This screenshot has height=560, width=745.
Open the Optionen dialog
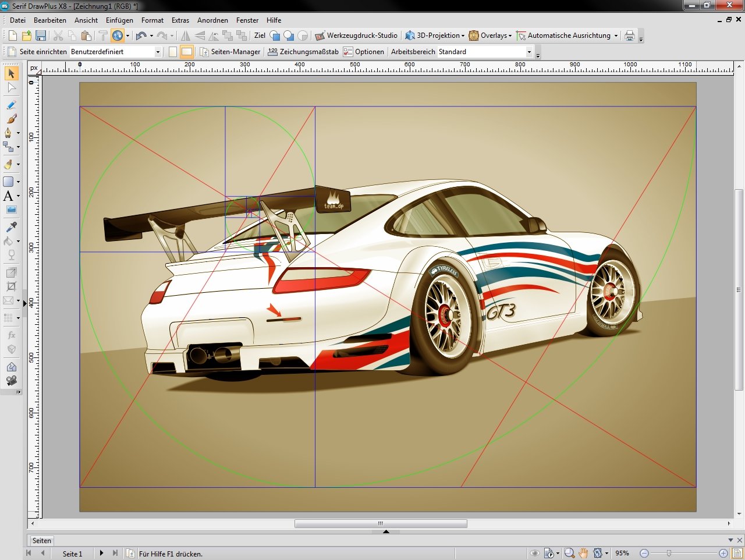tap(364, 52)
